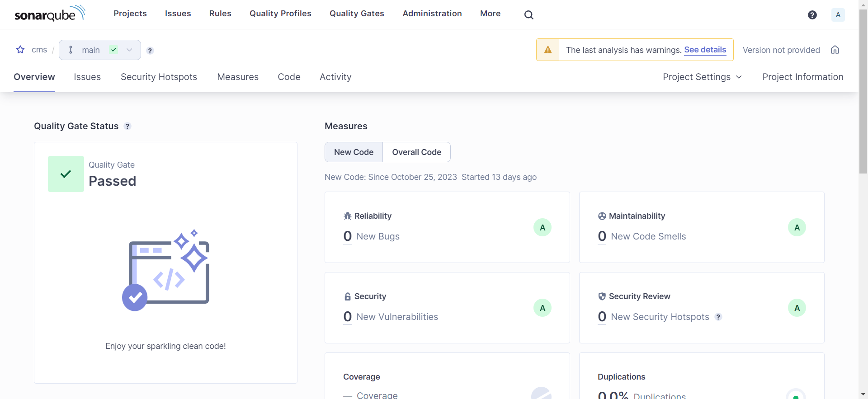
Task: Select the Overview tab
Action: (x=34, y=77)
